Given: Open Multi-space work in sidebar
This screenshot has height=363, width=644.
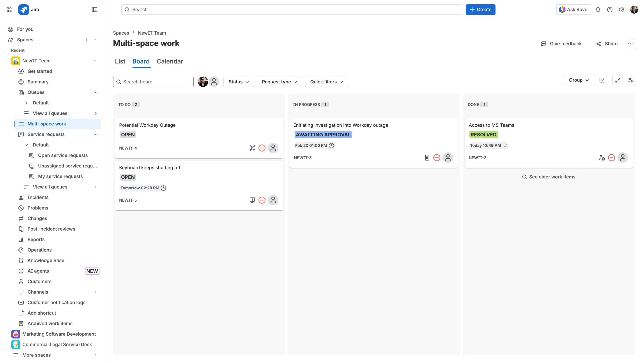Looking at the screenshot, I should point(58,124).
